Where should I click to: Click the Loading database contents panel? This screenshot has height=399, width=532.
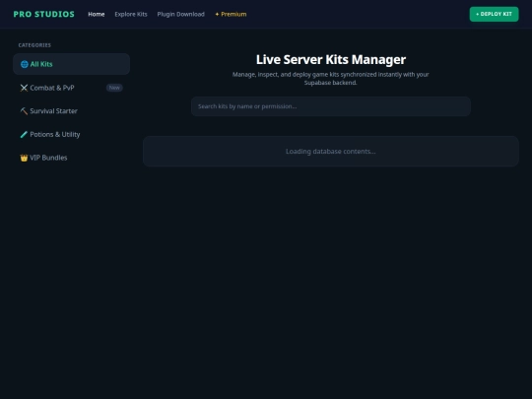click(x=331, y=152)
